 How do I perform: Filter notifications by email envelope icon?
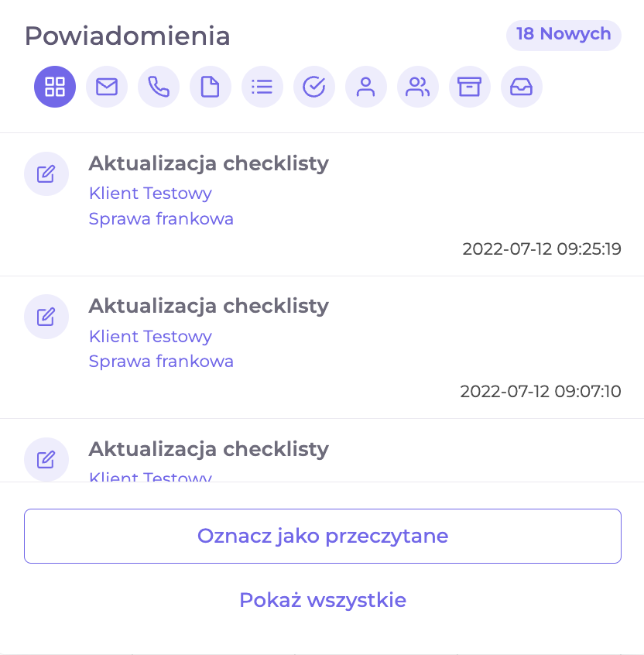(x=107, y=87)
